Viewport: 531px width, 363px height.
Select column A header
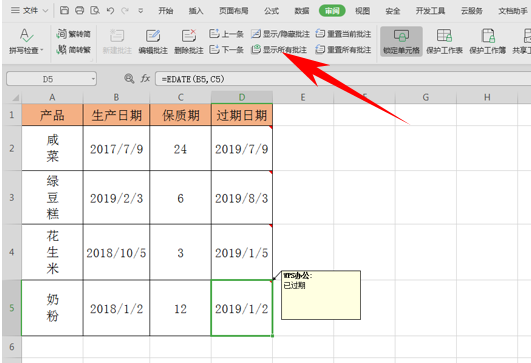[x=52, y=98]
